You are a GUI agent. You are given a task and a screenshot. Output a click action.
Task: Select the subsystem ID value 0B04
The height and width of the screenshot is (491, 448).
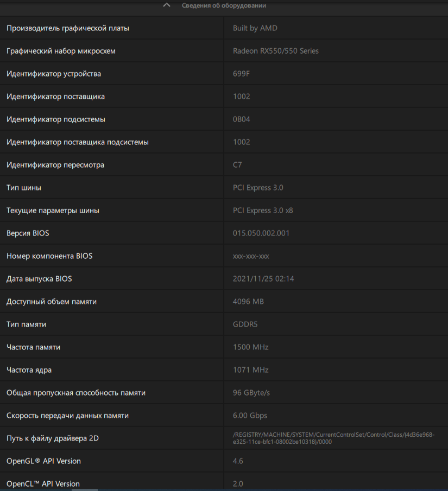point(242,119)
